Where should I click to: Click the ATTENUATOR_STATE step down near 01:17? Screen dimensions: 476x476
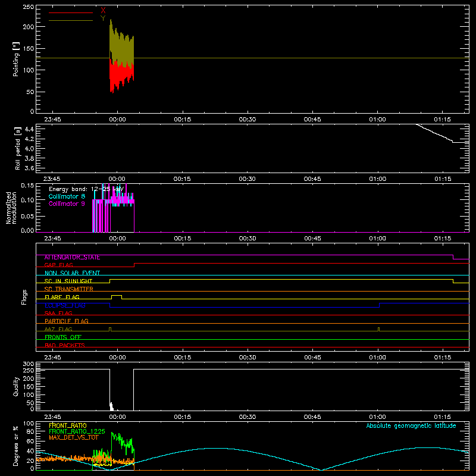[x=453, y=257]
